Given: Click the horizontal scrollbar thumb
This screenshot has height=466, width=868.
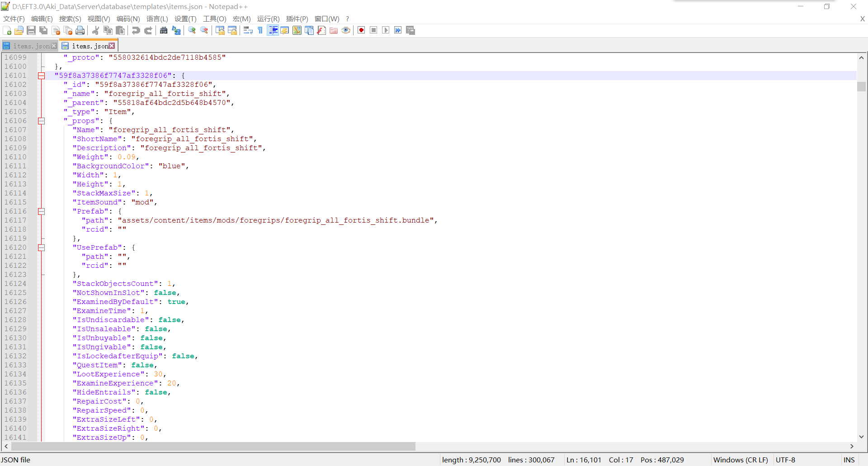Looking at the screenshot, I should [212, 447].
